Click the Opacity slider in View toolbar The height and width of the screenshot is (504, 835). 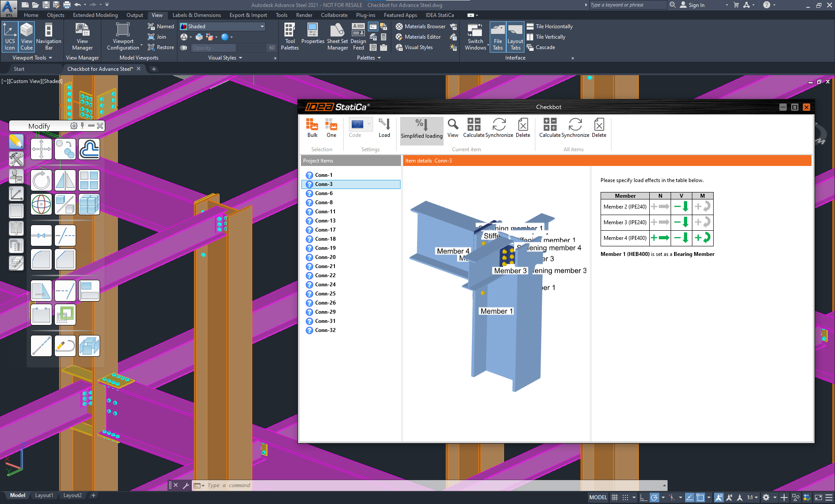(x=227, y=48)
